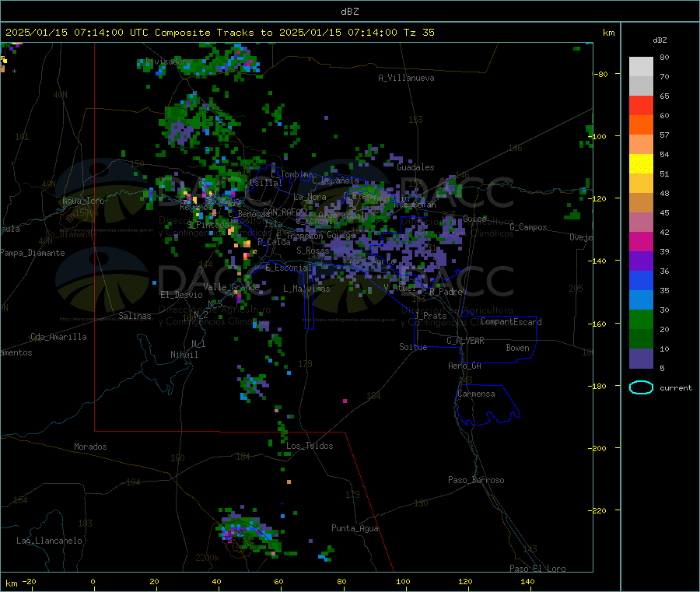Image resolution: width=700 pixels, height=592 pixels.
Task: Click the A_Villanueva map label
Action: [406, 78]
